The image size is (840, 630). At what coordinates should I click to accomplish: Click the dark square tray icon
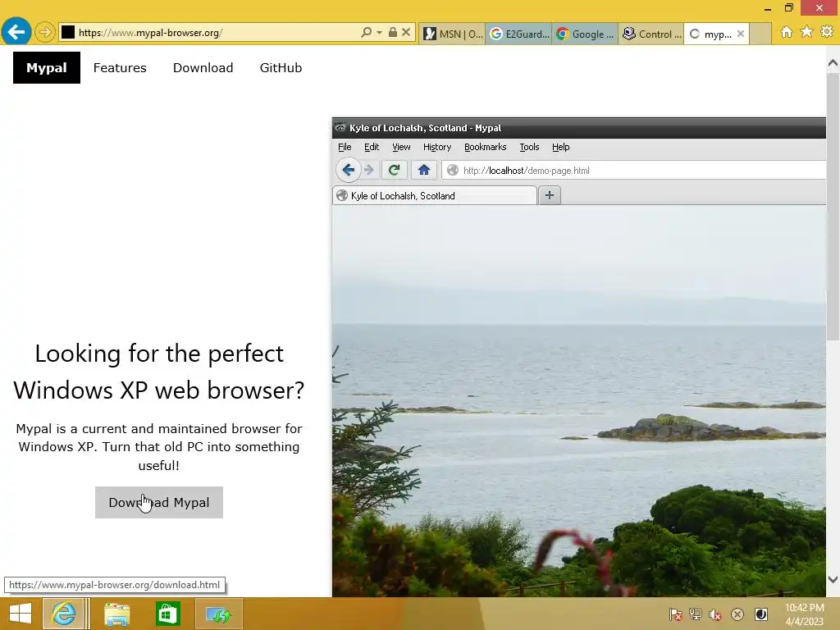760,614
